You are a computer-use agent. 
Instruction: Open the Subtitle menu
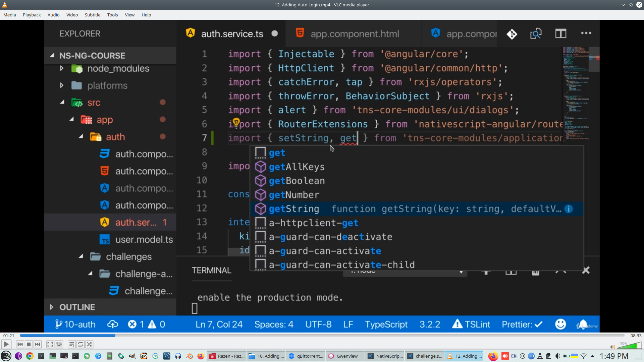pos(92,15)
